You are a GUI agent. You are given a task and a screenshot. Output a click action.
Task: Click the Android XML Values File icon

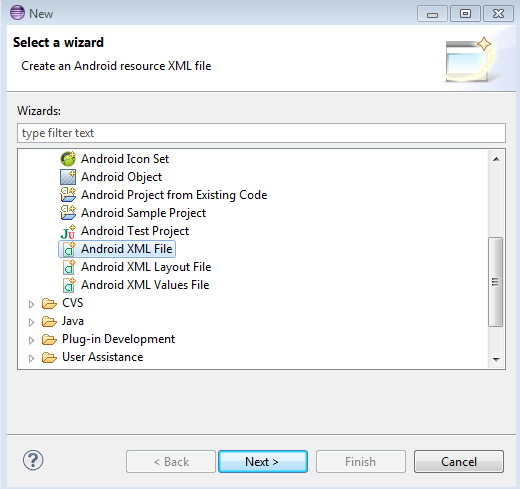(69, 285)
